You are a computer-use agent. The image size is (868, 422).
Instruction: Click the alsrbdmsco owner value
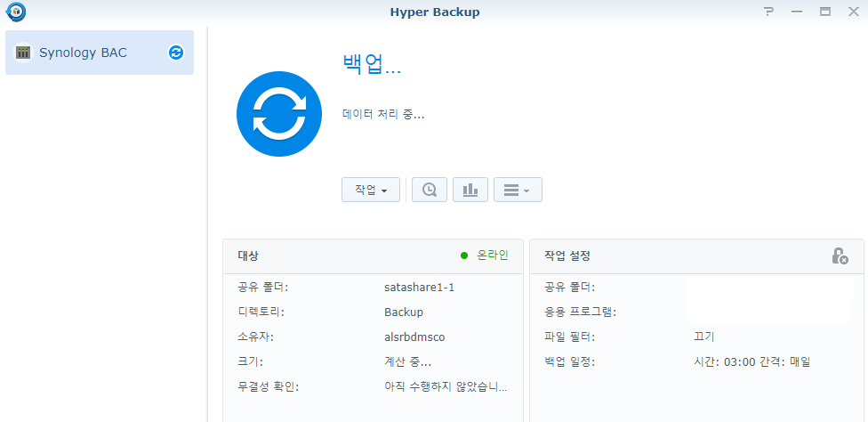(x=414, y=337)
